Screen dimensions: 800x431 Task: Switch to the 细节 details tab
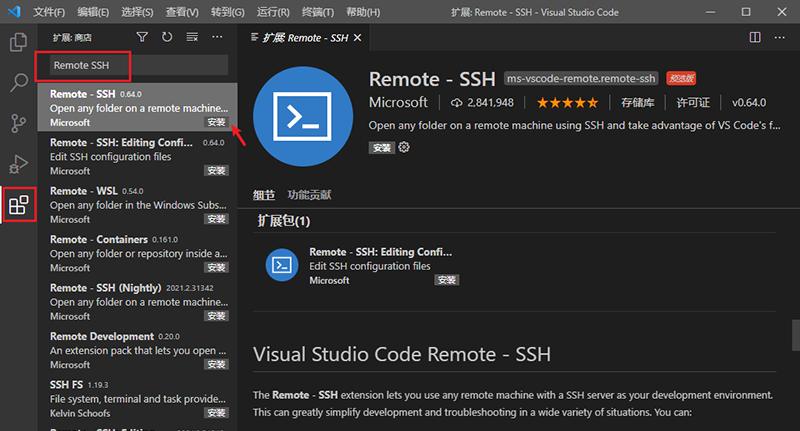(264, 195)
